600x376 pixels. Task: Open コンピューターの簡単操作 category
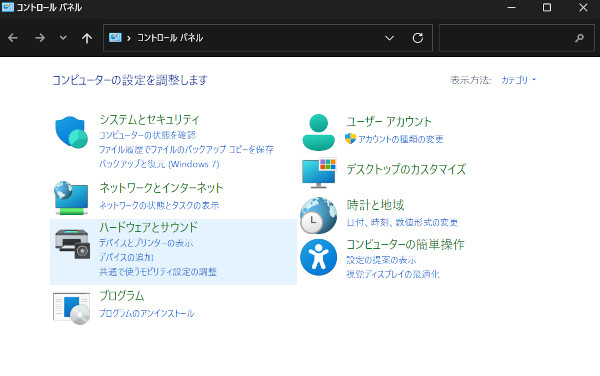pyautogui.click(x=405, y=244)
